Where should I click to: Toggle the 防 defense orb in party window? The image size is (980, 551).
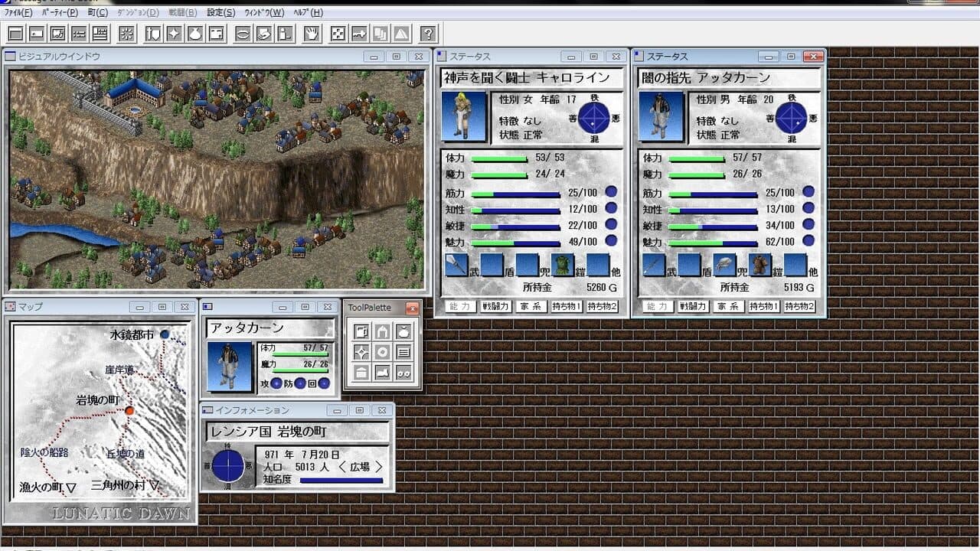pyautogui.click(x=300, y=383)
